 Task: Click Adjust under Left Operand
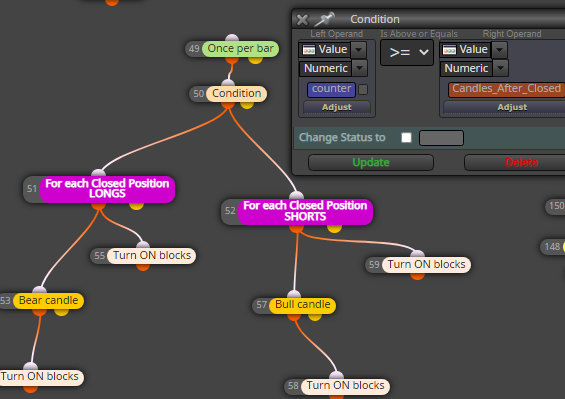tap(337, 107)
